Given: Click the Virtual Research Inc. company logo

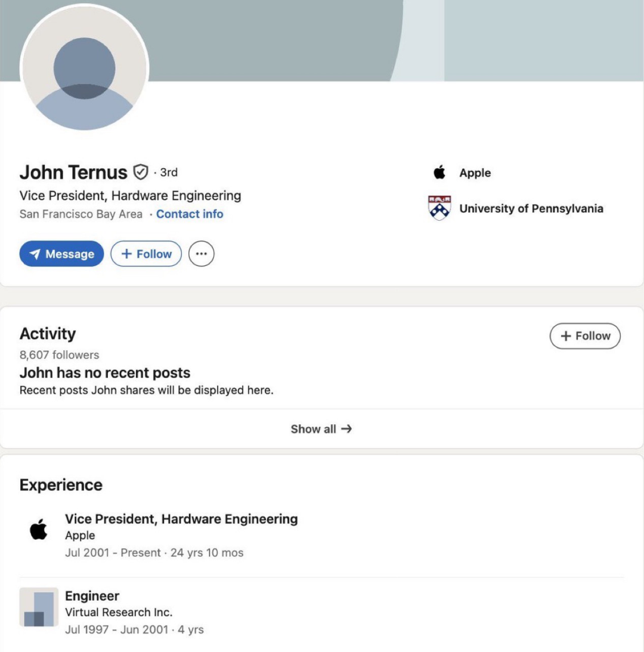Looking at the screenshot, I should [39, 607].
